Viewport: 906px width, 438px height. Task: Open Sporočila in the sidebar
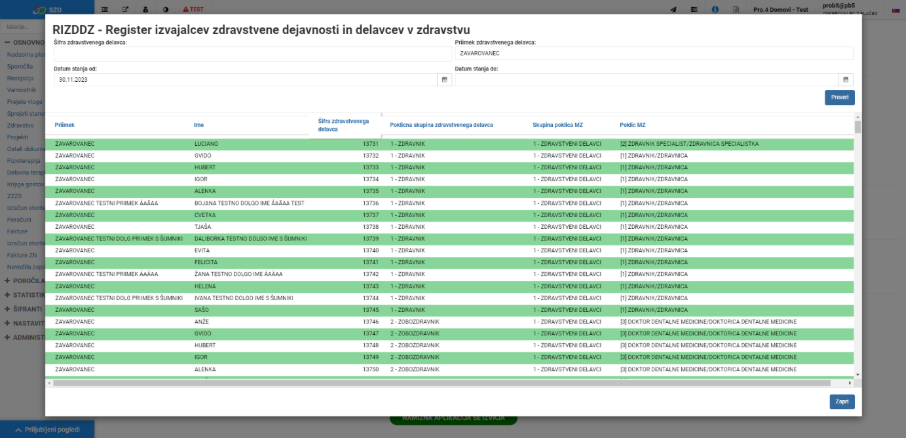(20, 66)
